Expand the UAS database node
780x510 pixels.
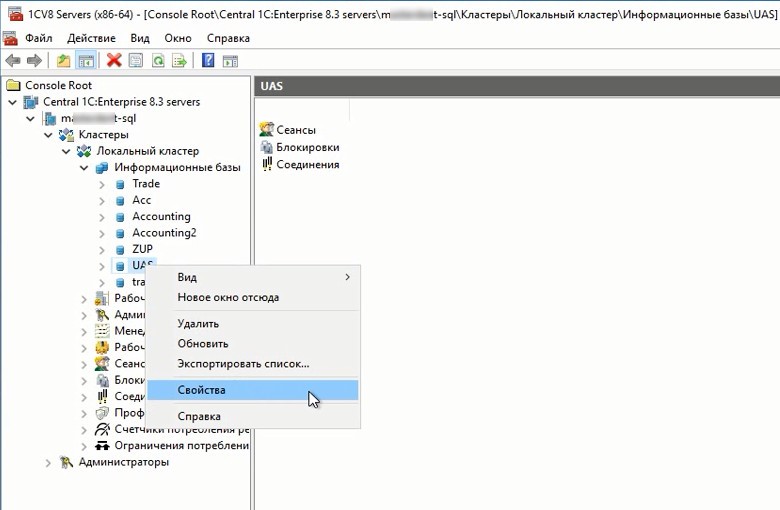[102, 267]
